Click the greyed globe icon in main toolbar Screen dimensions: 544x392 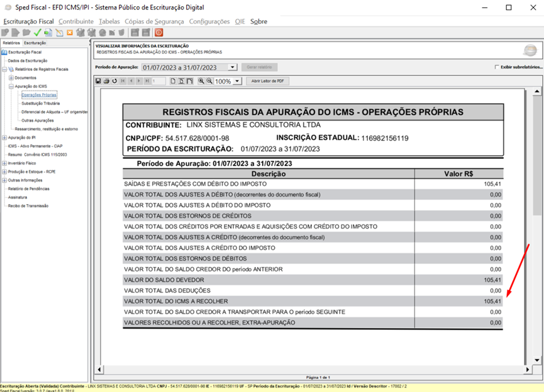(103, 33)
